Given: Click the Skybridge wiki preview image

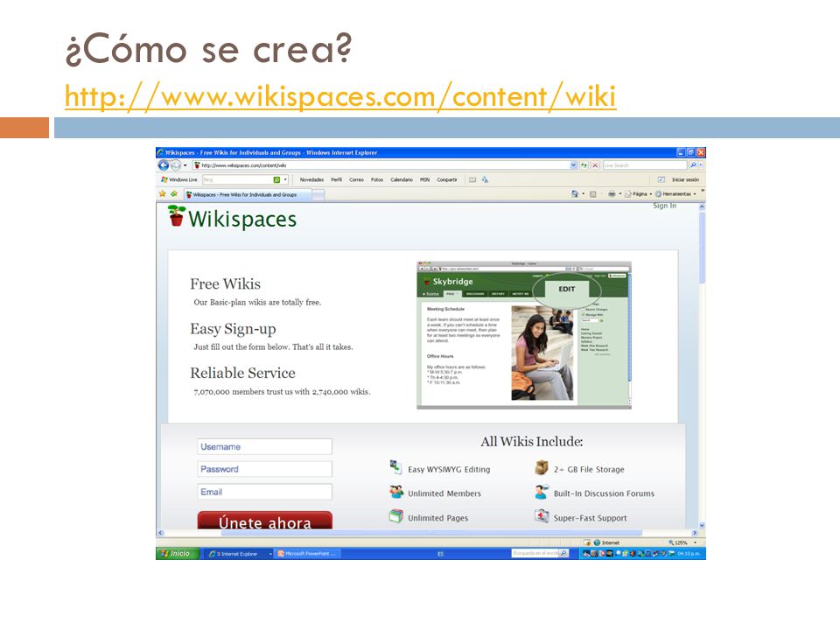Looking at the screenshot, I should tap(524, 335).
